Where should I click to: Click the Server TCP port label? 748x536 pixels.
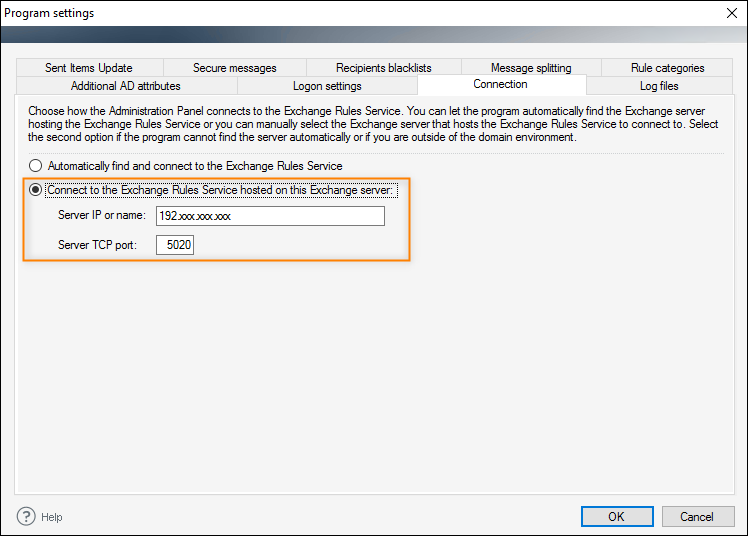pos(97,245)
